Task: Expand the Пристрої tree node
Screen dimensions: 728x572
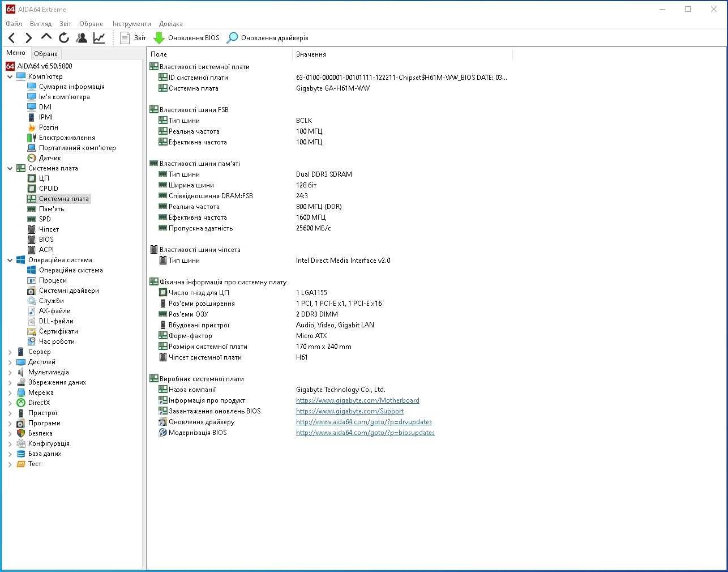Action: [x=10, y=413]
